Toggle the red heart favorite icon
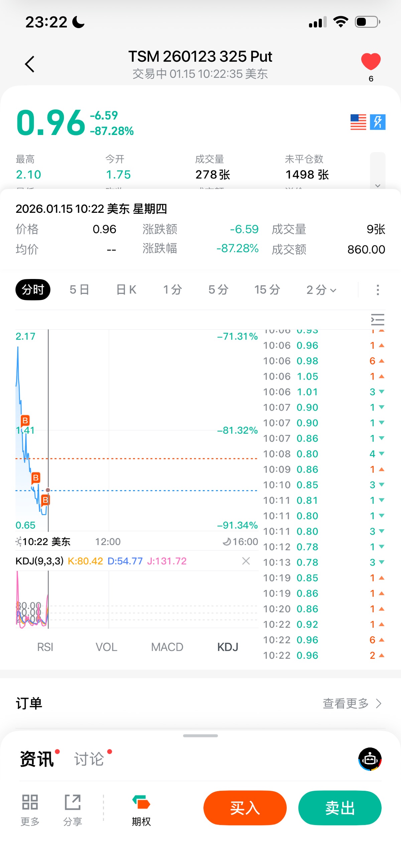The image size is (401, 868). click(371, 62)
